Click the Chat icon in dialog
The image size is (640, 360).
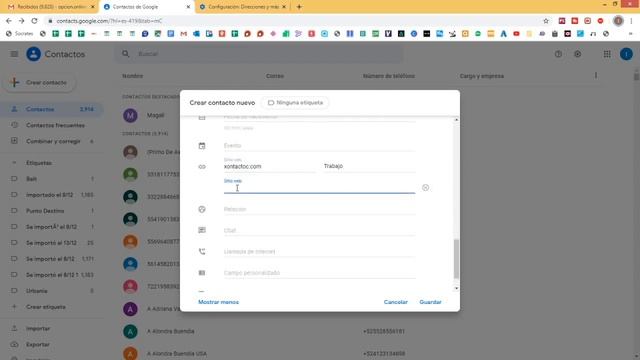(202, 230)
